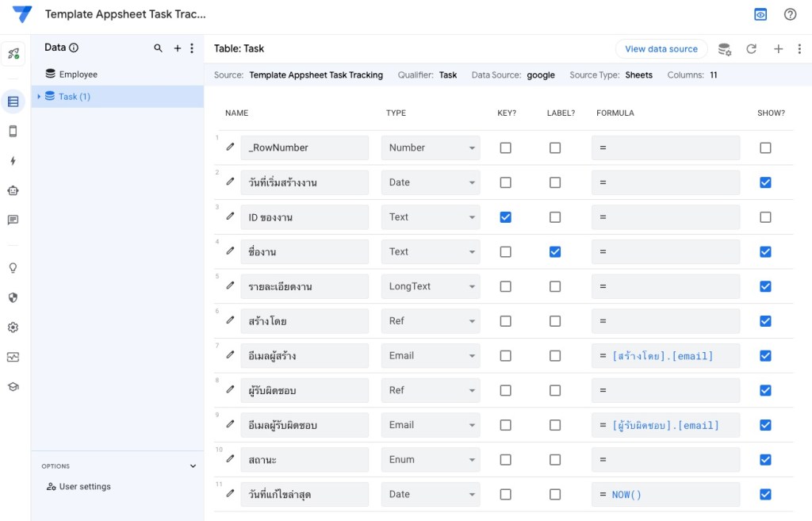812x521 pixels.
Task: Check KEY for รายละเอียดงาน row
Action: click(x=505, y=286)
